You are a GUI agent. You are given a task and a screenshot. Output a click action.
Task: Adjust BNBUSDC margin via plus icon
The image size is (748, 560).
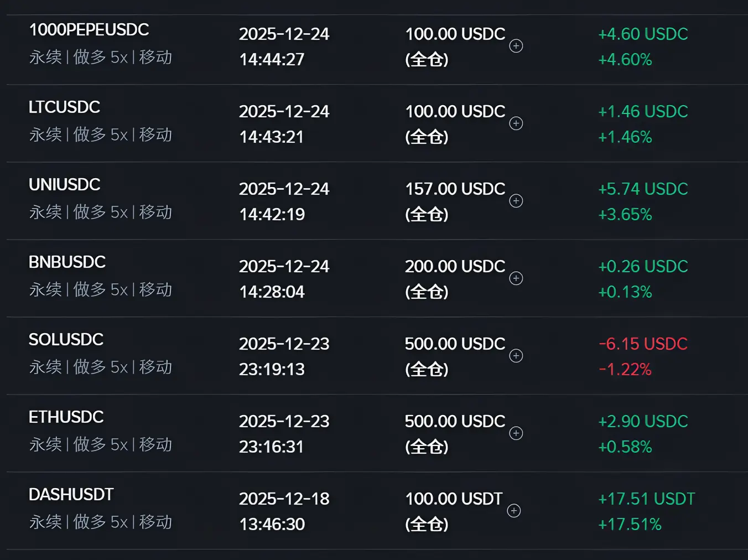point(516,278)
